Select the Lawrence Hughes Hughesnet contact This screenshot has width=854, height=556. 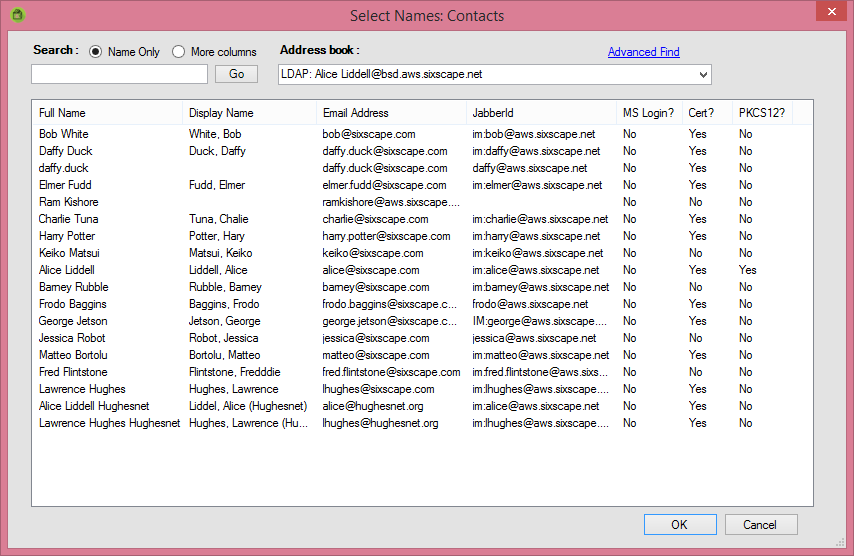(x=109, y=423)
